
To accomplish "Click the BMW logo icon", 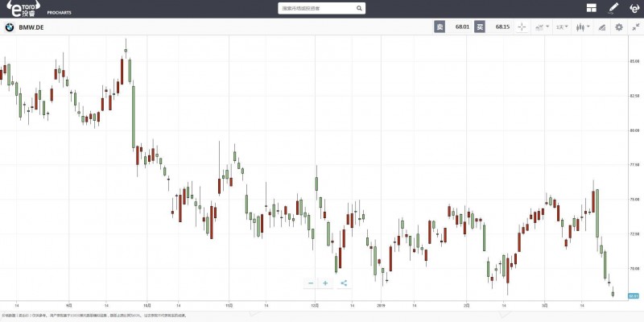I will [x=10, y=27].
